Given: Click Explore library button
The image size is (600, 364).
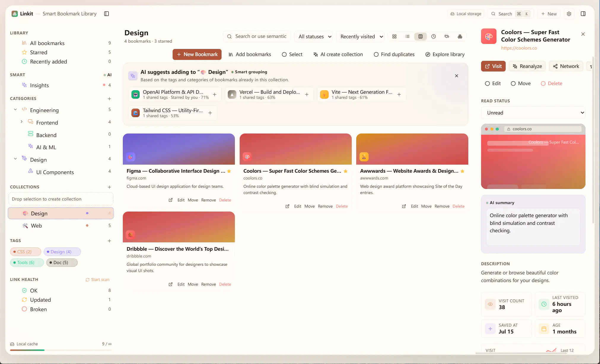Looking at the screenshot, I should (x=445, y=54).
